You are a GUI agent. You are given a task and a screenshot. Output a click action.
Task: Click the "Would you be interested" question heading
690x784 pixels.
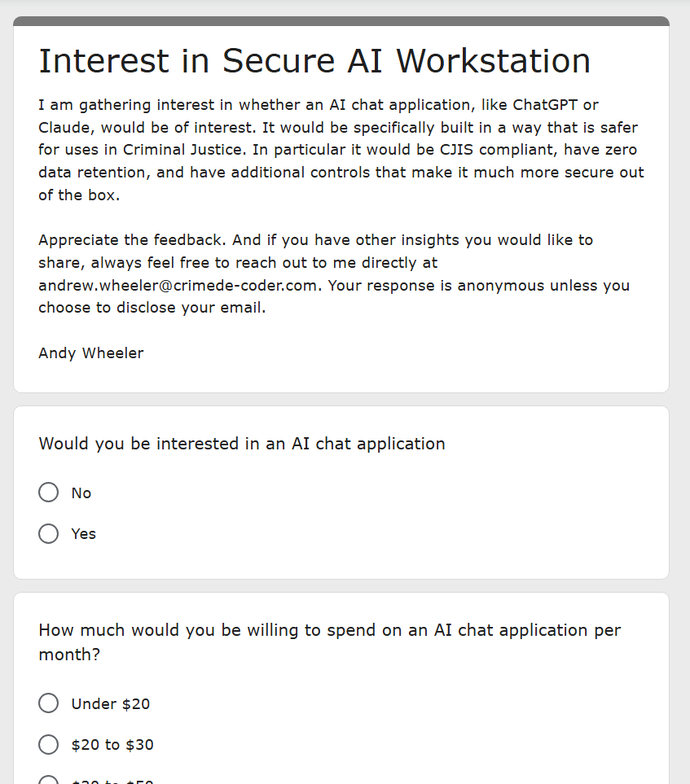(x=242, y=444)
